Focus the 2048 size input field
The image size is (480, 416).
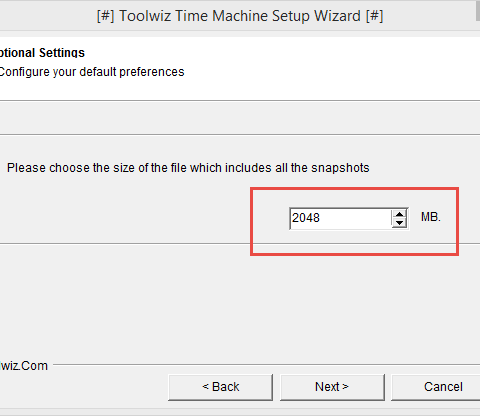pyautogui.click(x=340, y=218)
